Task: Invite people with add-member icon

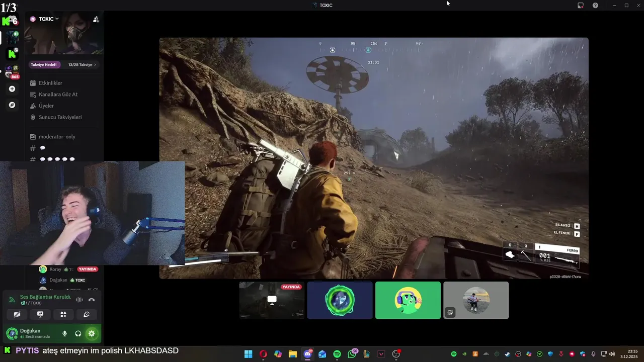Action: (x=96, y=19)
